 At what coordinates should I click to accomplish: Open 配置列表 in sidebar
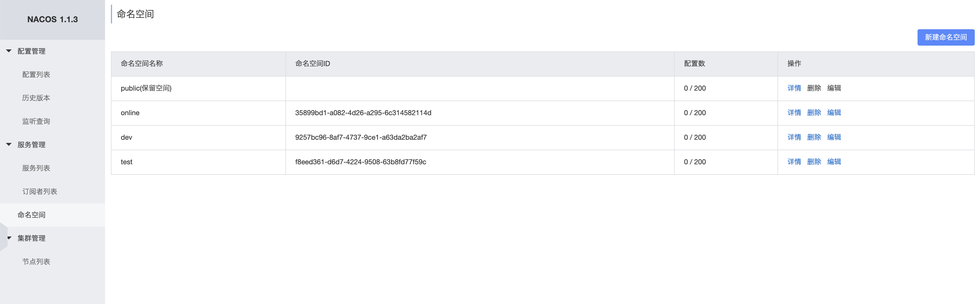click(x=36, y=74)
